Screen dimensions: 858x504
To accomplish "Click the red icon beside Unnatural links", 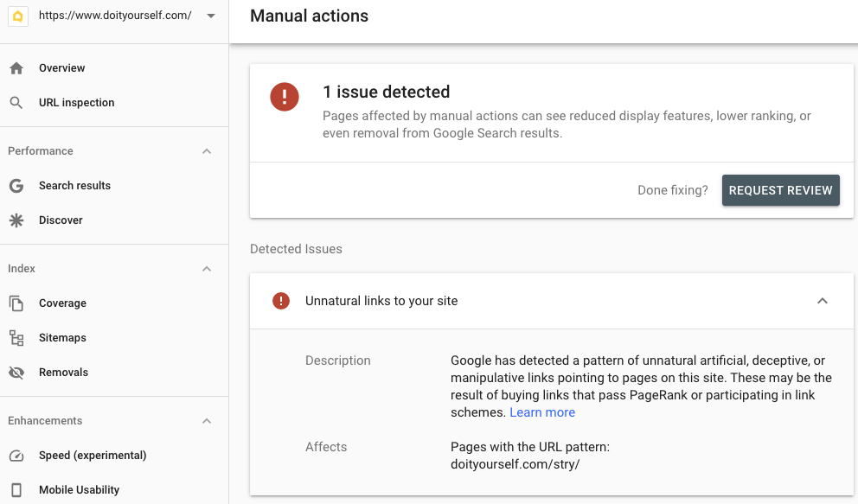I will coord(281,301).
